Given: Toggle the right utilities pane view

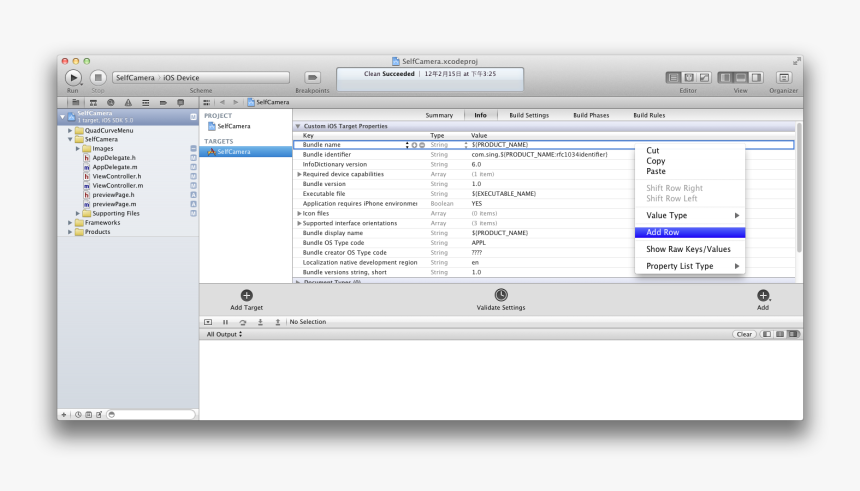Looking at the screenshot, I should (756, 77).
